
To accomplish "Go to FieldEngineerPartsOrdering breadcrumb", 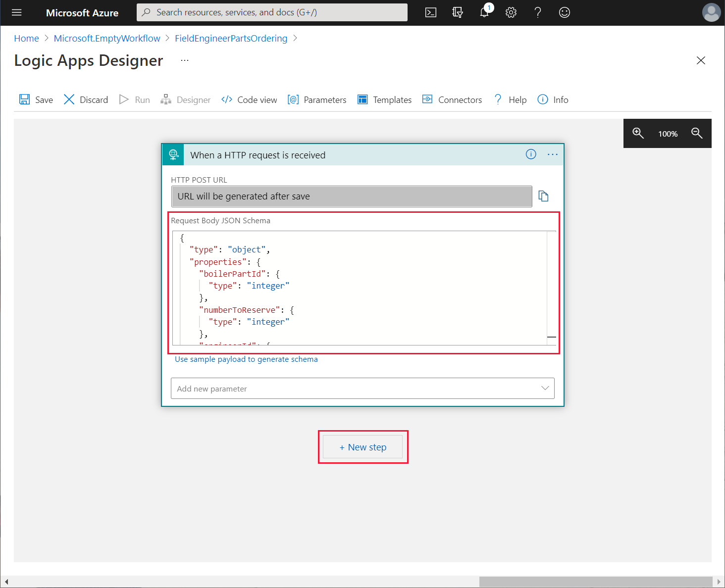I will tap(231, 38).
